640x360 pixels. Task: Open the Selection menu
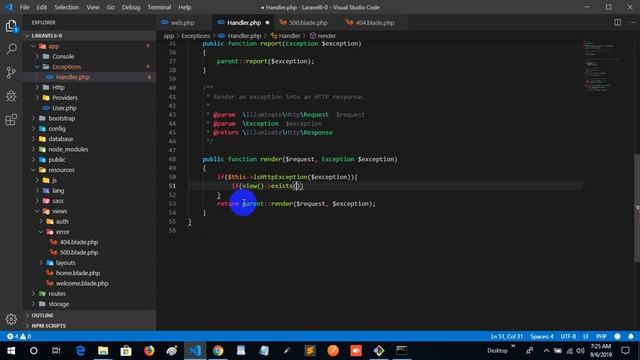(67, 7)
